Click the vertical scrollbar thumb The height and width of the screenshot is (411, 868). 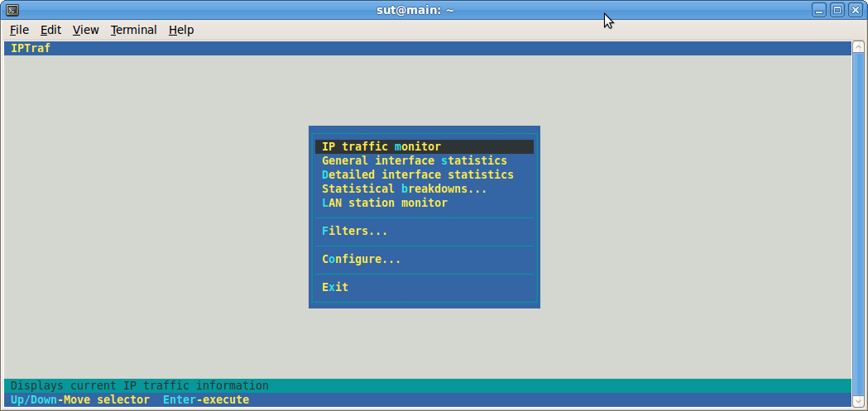tap(858, 224)
